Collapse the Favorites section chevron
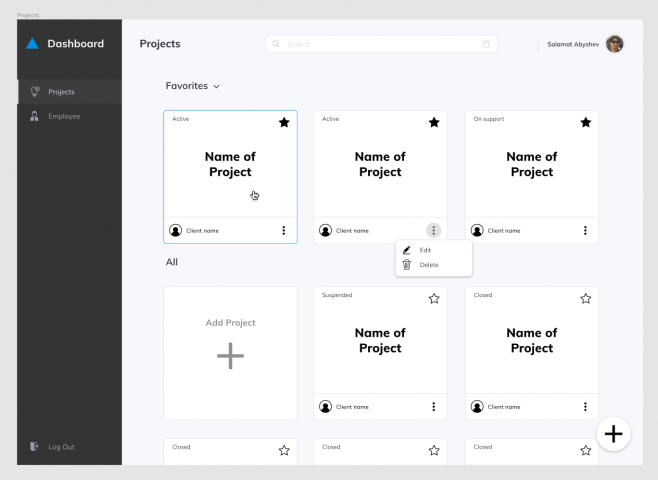Screen dimensions: 658x480 217,86
